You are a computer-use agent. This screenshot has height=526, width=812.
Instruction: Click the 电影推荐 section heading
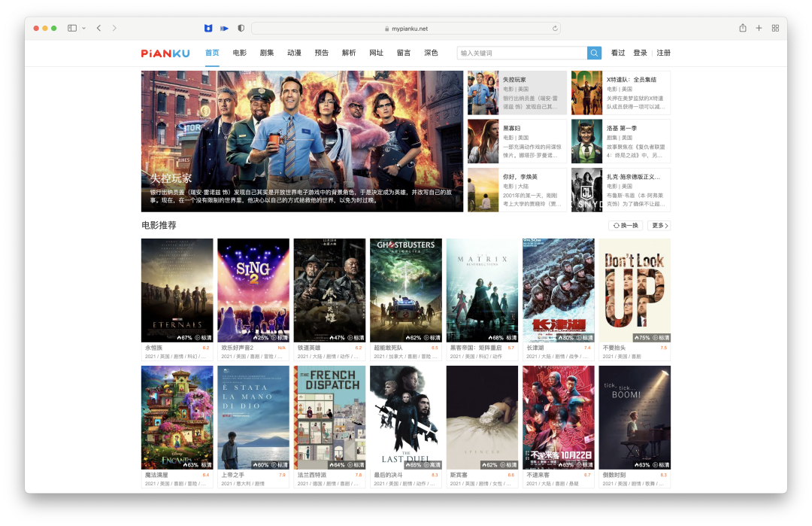pos(159,226)
